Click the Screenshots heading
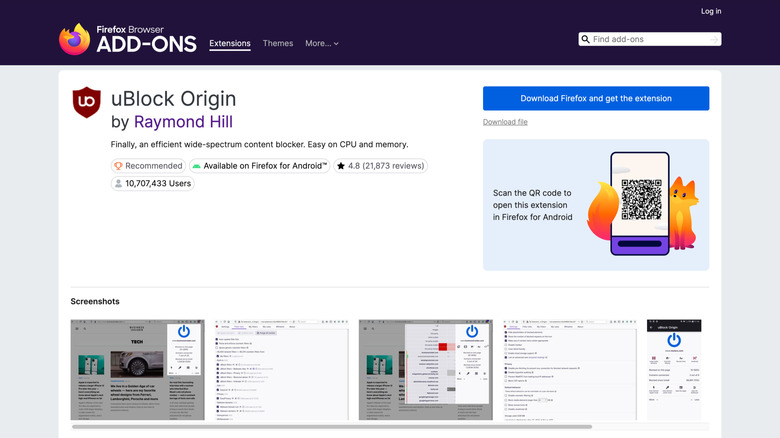Screen dimensions: 780x438 point(95,302)
